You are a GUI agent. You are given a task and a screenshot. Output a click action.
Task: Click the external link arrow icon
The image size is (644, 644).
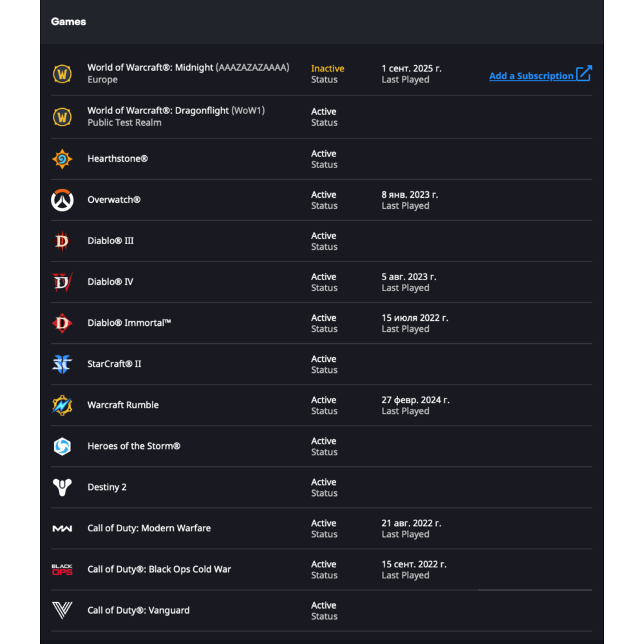click(x=583, y=73)
